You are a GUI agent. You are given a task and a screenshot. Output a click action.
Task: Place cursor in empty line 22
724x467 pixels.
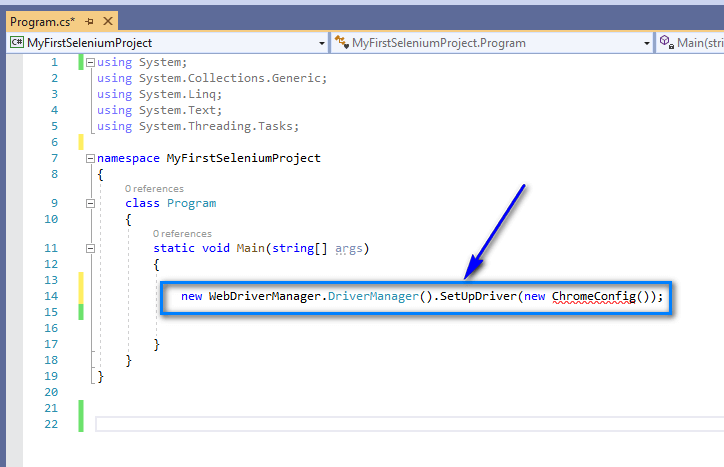point(410,424)
